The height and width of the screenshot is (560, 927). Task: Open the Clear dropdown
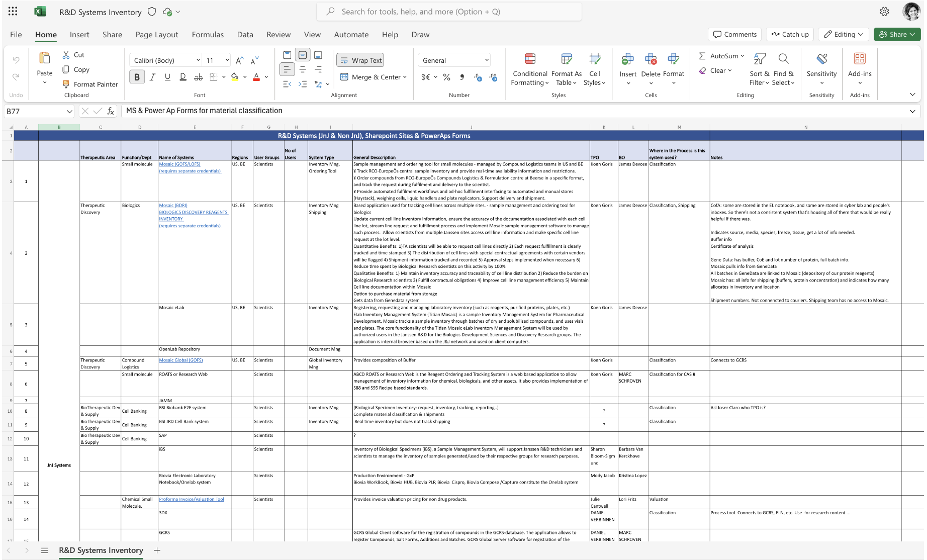coord(716,70)
